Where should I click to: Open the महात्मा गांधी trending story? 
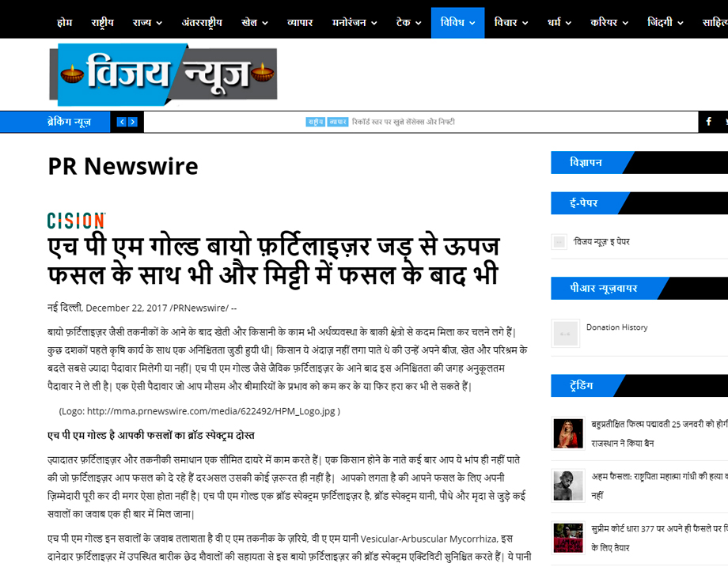tap(659, 486)
